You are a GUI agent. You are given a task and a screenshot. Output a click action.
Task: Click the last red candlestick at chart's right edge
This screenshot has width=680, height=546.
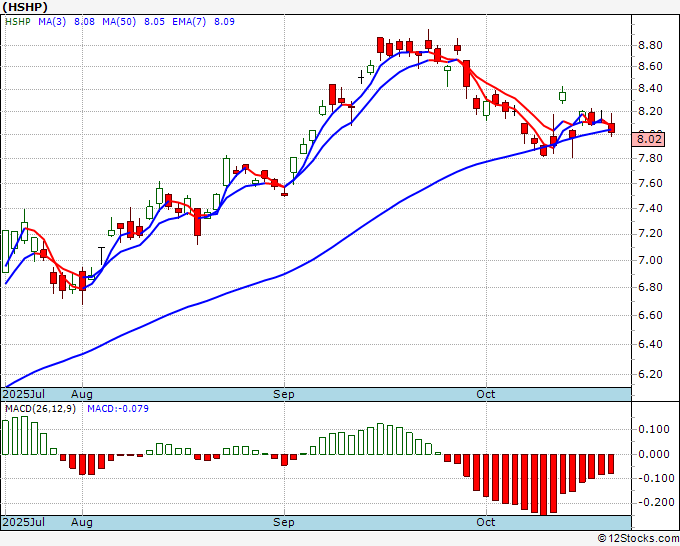tap(611, 127)
